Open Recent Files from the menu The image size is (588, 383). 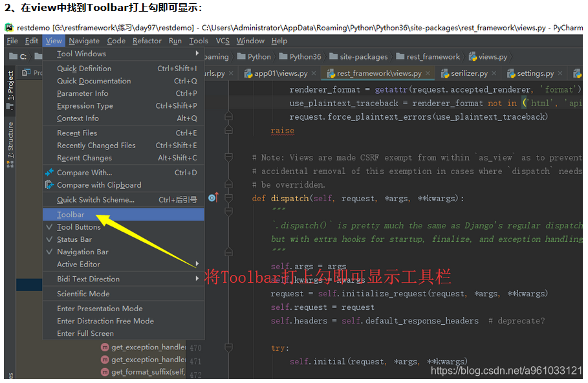124,133
